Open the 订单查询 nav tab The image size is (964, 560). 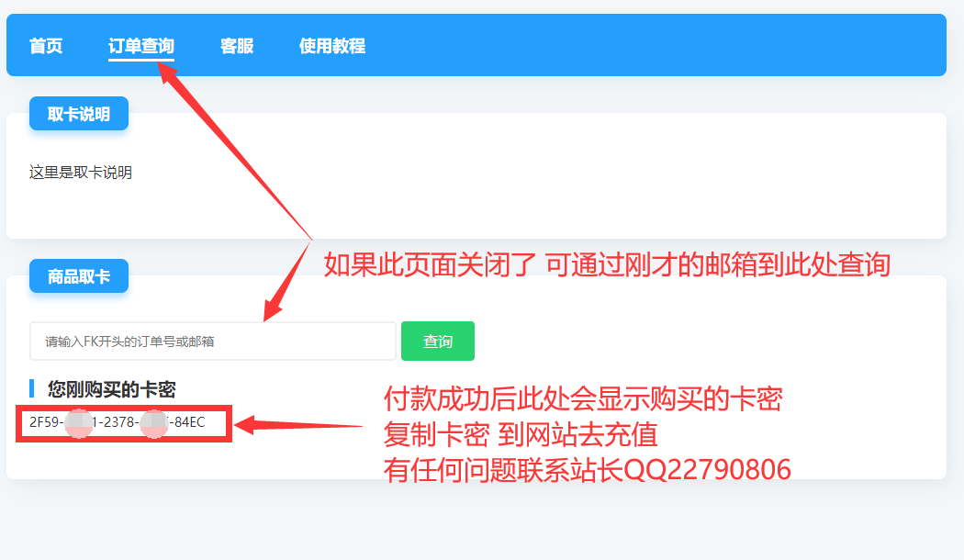(x=141, y=46)
